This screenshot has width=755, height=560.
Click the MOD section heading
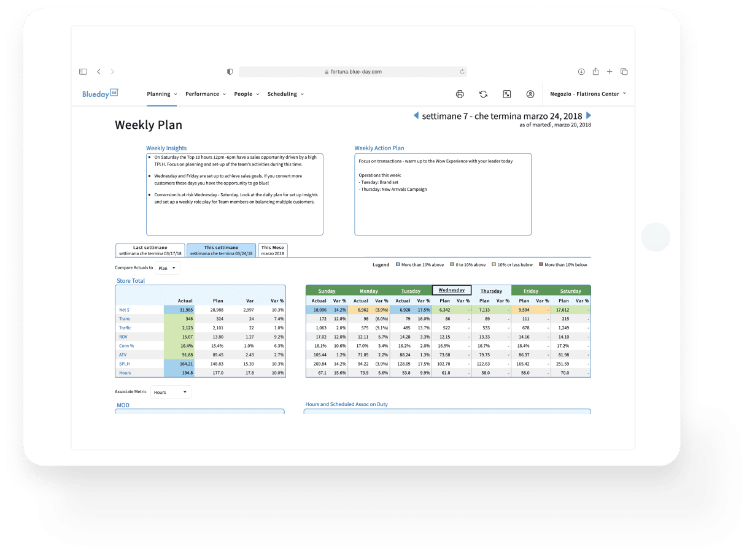point(123,405)
